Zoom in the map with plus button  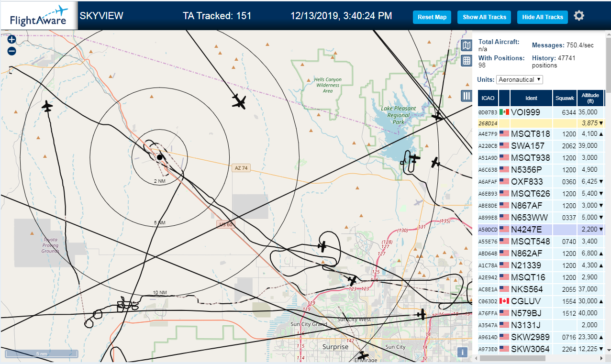(x=12, y=40)
